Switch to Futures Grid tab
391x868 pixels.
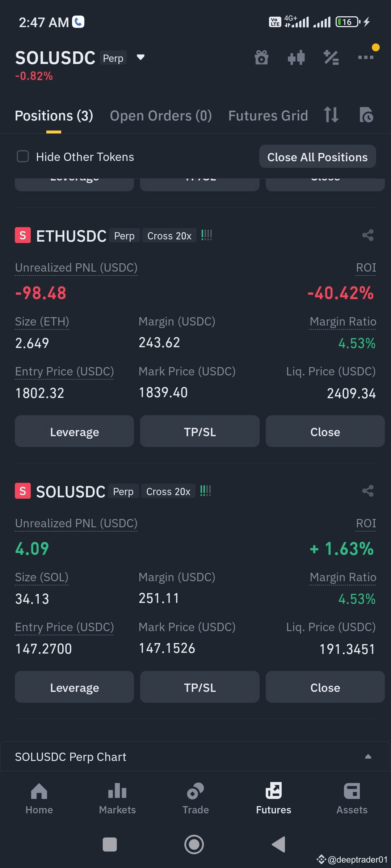coord(268,116)
